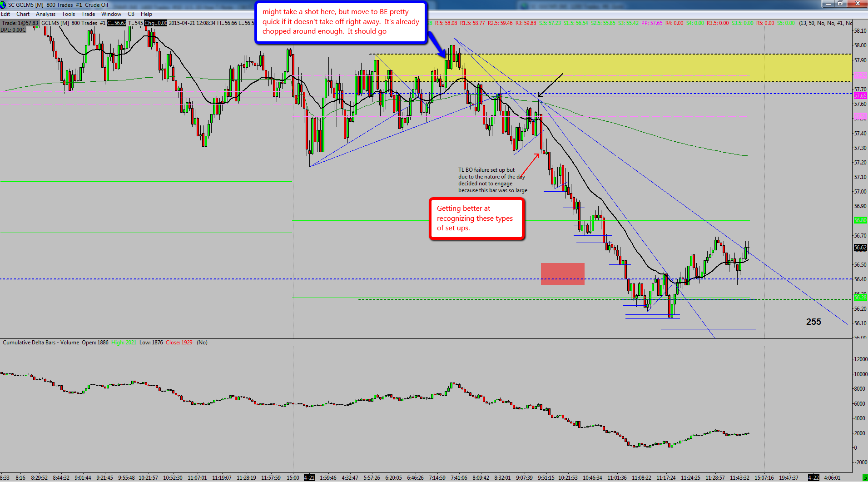The image size is (868, 482).
Task: Click the 'R2.5: 59.46' pivot value
Action: click(x=500, y=23)
